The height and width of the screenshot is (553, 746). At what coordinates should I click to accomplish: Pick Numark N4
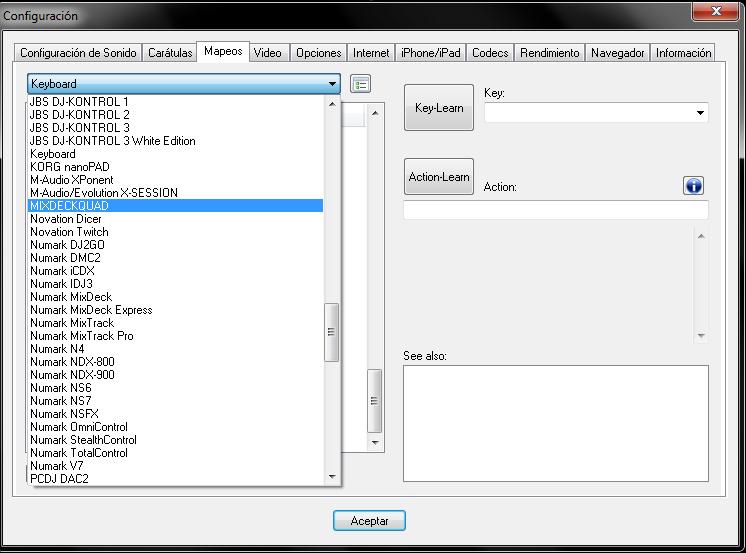176,349
